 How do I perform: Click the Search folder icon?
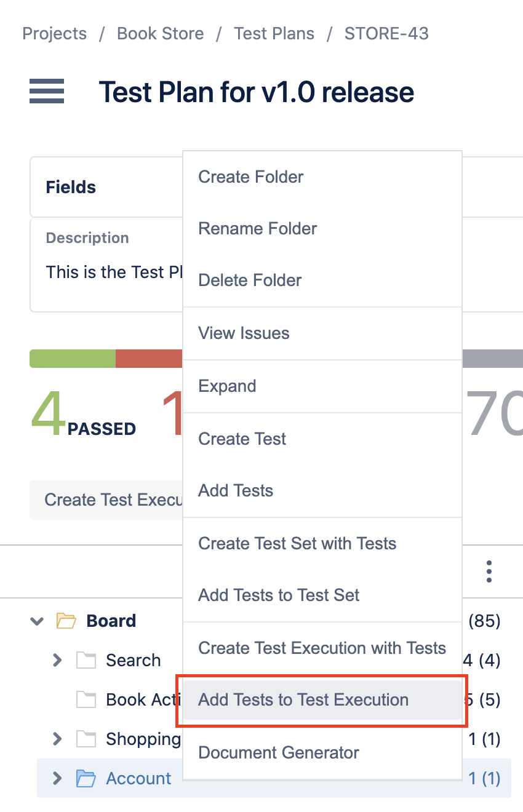coord(86,660)
